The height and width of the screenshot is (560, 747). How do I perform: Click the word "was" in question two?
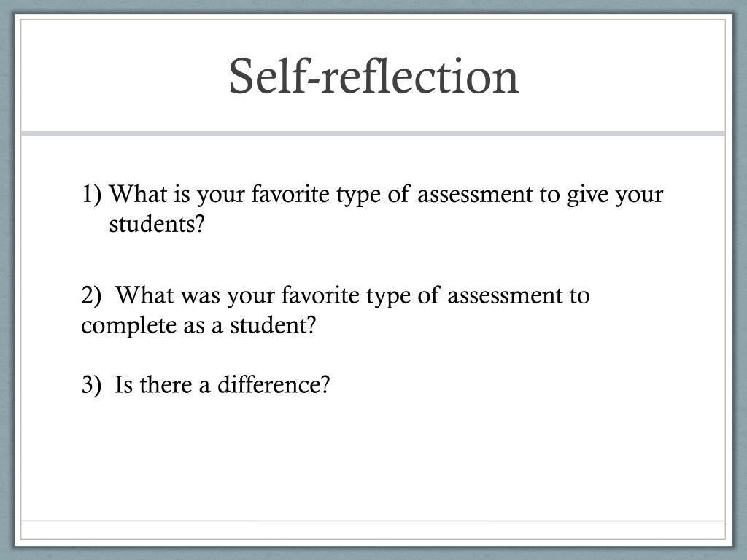click(x=201, y=296)
